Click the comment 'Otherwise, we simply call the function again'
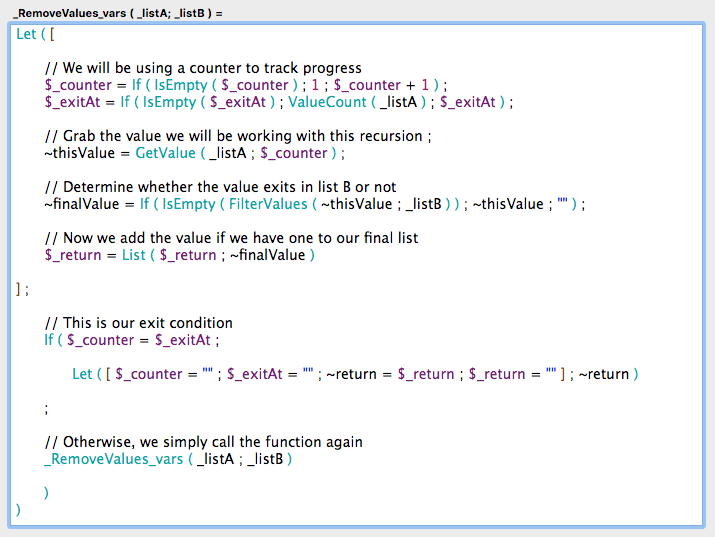Image resolution: width=715 pixels, height=537 pixels. [203, 442]
